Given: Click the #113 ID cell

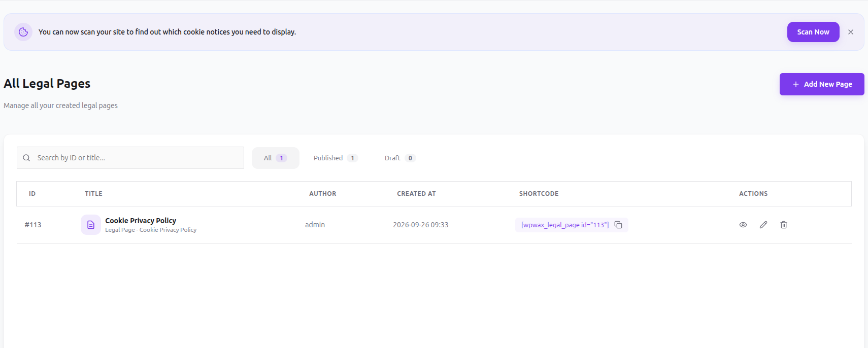Looking at the screenshot, I should pyautogui.click(x=33, y=225).
